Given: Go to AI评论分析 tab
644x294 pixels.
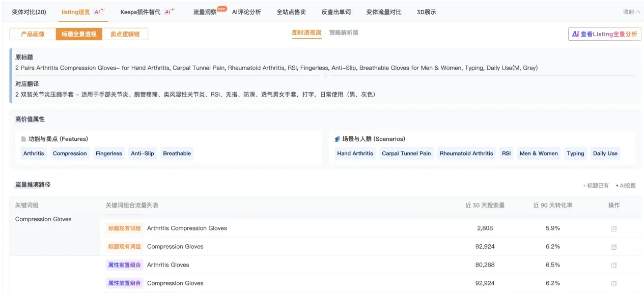Looking at the screenshot, I should [x=246, y=12].
